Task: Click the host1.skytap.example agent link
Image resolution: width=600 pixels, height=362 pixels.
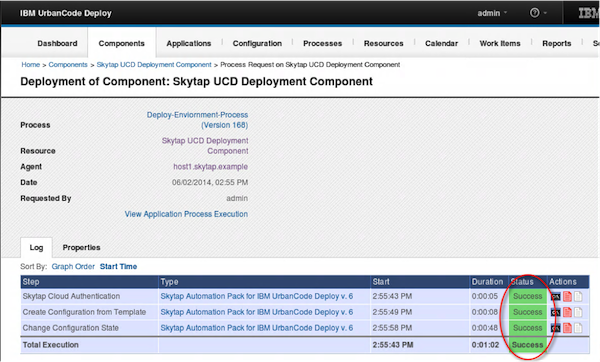Action: tap(210, 166)
